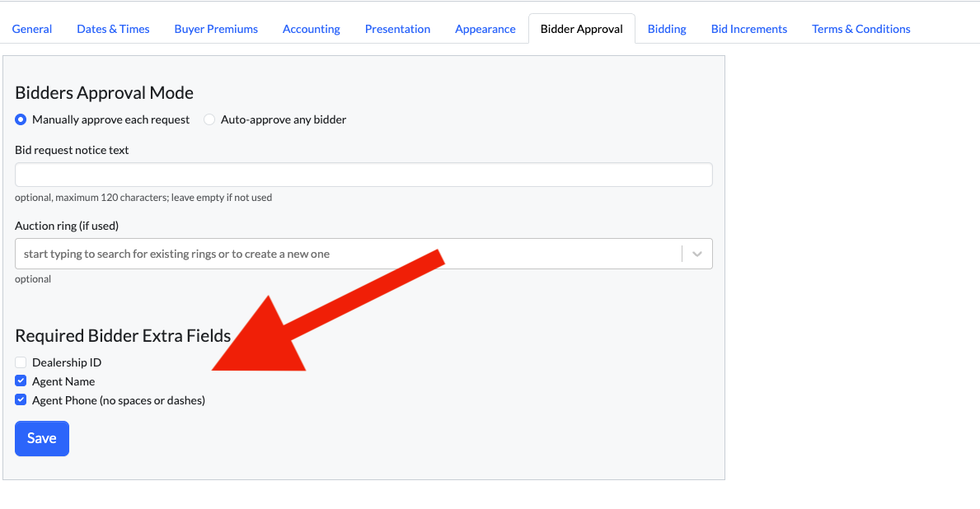Open the General tab
Screen dimensions: 980x509
32,29
